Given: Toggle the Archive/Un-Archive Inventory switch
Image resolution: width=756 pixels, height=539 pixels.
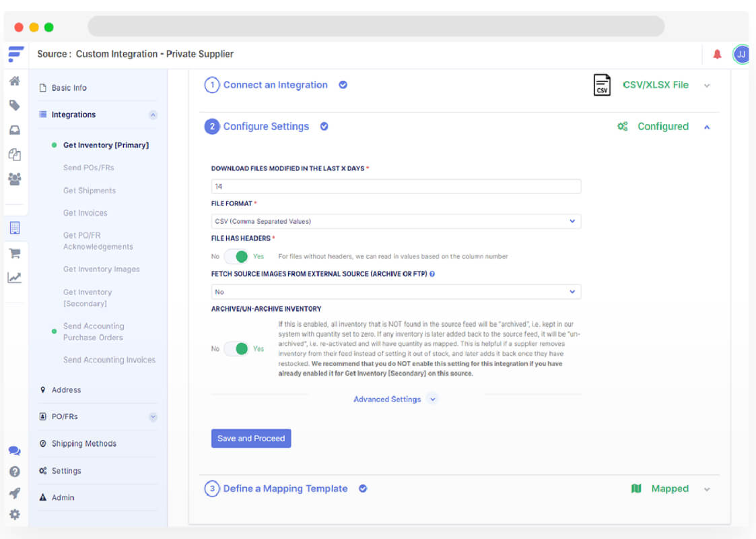Looking at the screenshot, I should point(236,348).
